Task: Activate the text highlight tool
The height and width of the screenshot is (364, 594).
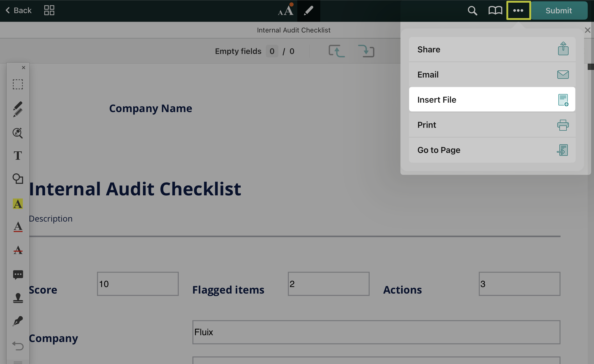Action: pyautogui.click(x=18, y=204)
